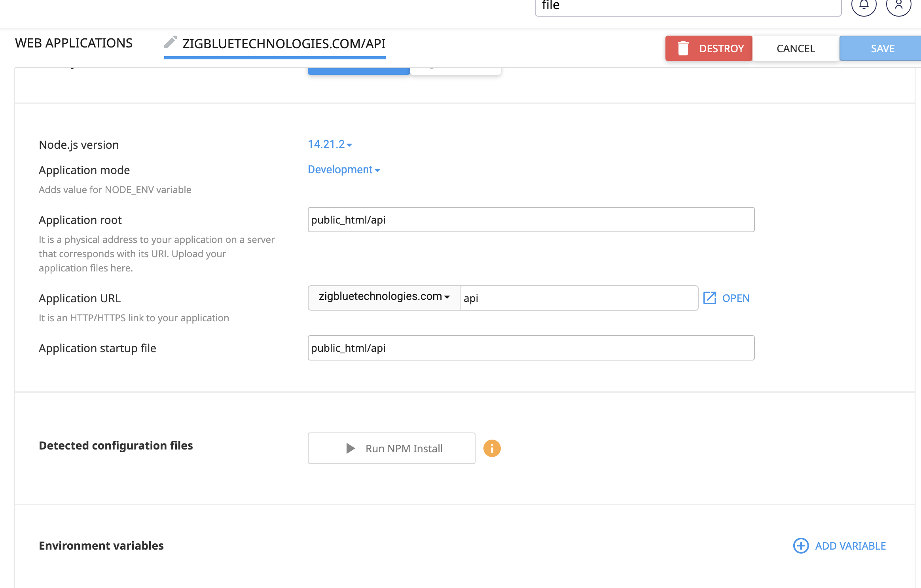This screenshot has height=588, width=921.
Task: Switch to the WEB APPLICATIONS tab
Action: tap(74, 43)
